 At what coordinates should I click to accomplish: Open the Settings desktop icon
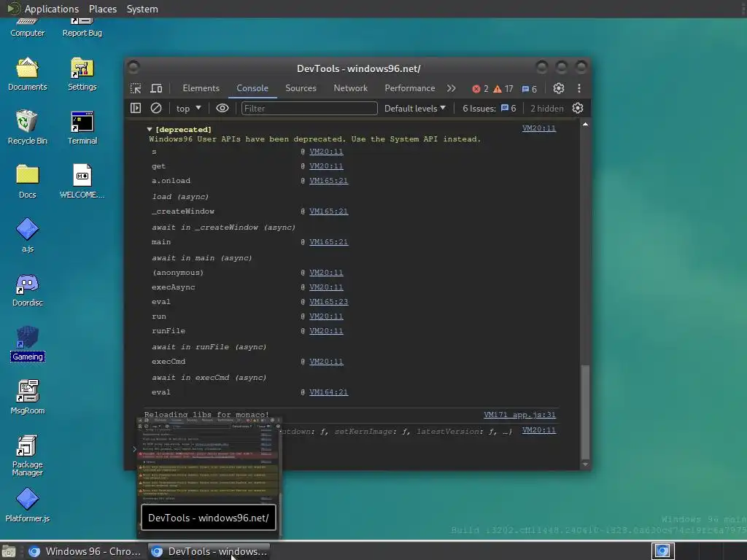(82, 74)
